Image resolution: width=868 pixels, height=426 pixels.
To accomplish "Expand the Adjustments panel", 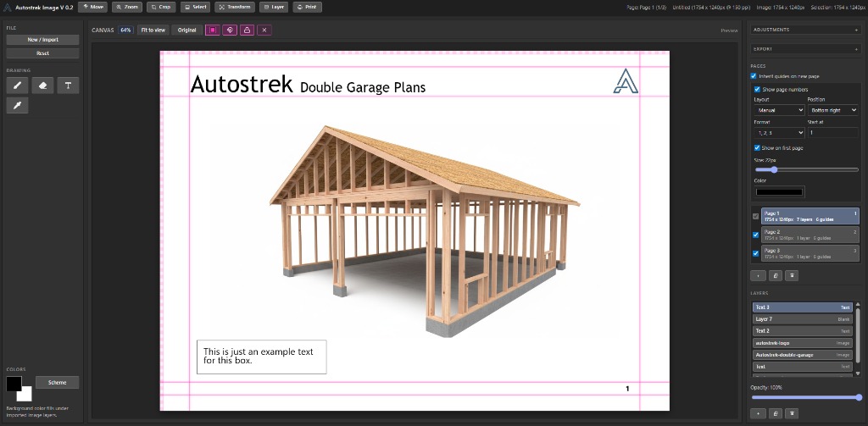I will [806, 30].
